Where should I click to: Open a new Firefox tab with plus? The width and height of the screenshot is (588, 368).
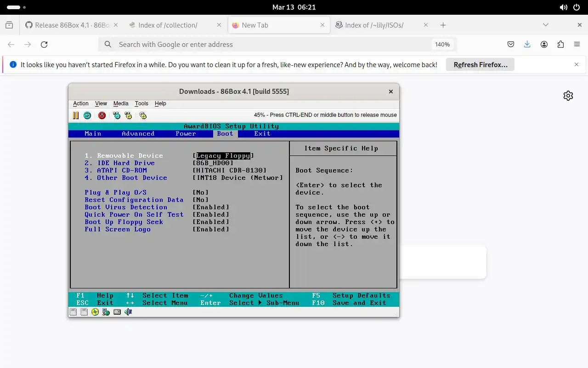click(443, 25)
